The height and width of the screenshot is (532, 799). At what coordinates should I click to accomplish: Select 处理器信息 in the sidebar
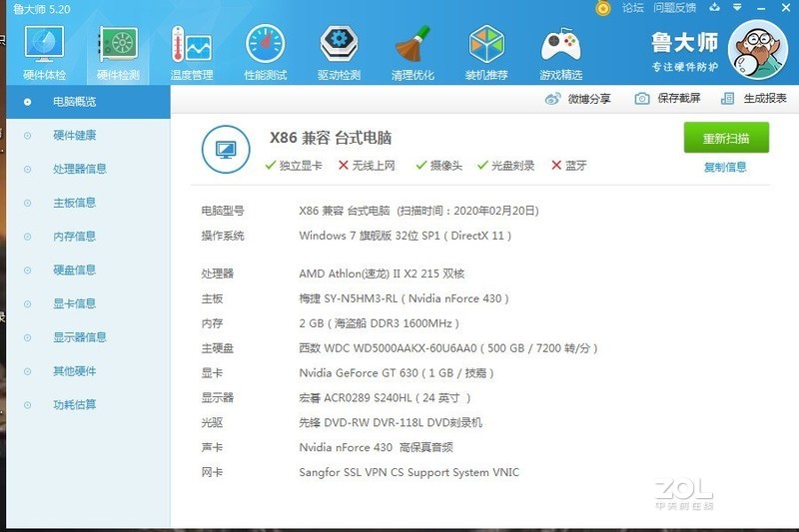pos(88,169)
